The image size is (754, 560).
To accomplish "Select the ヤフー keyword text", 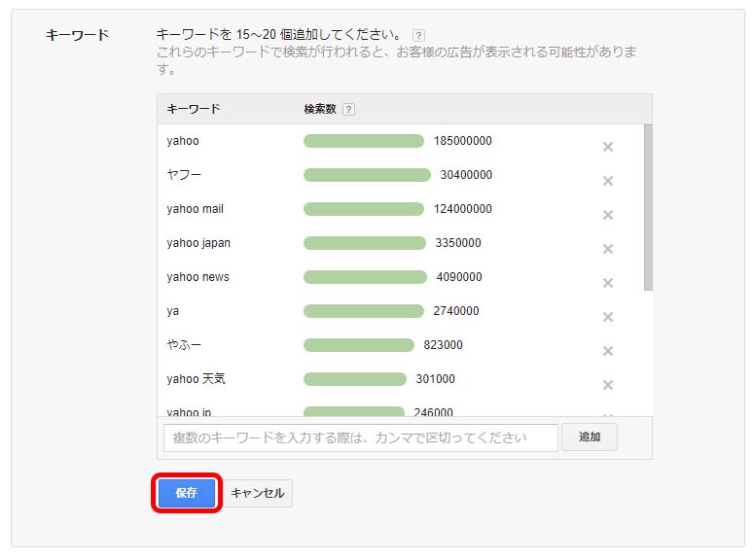I will click(184, 175).
